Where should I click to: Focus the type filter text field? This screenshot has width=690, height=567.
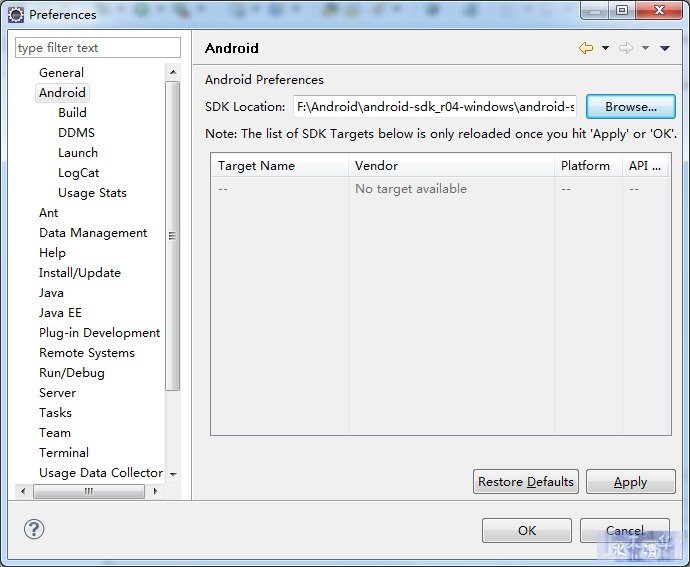pyautogui.click(x=98, y=48)
